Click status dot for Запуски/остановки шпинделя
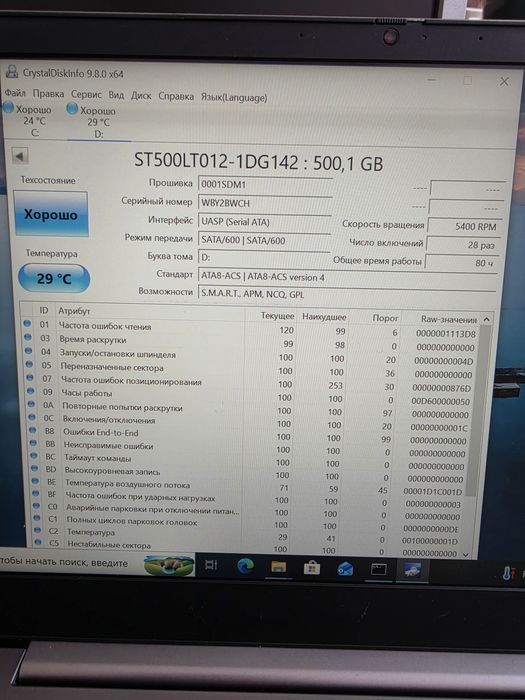This screenshot has width=525, height=700. tap(29, 351)
